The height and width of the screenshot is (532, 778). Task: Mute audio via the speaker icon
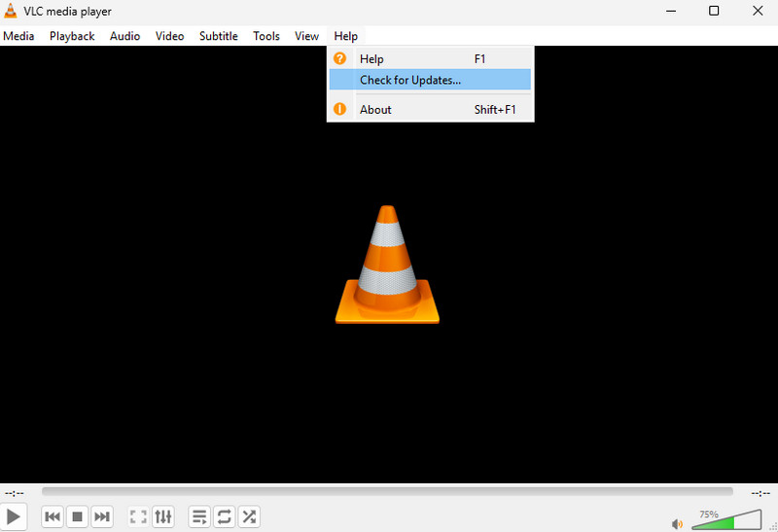[x=677, y=522]
